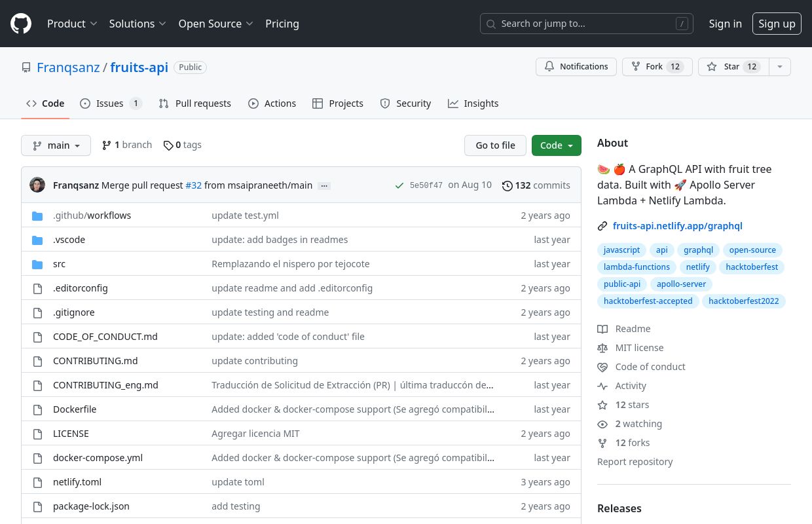Open the .editorconfig file
The image size is (812, 524).
pos(81,288)
